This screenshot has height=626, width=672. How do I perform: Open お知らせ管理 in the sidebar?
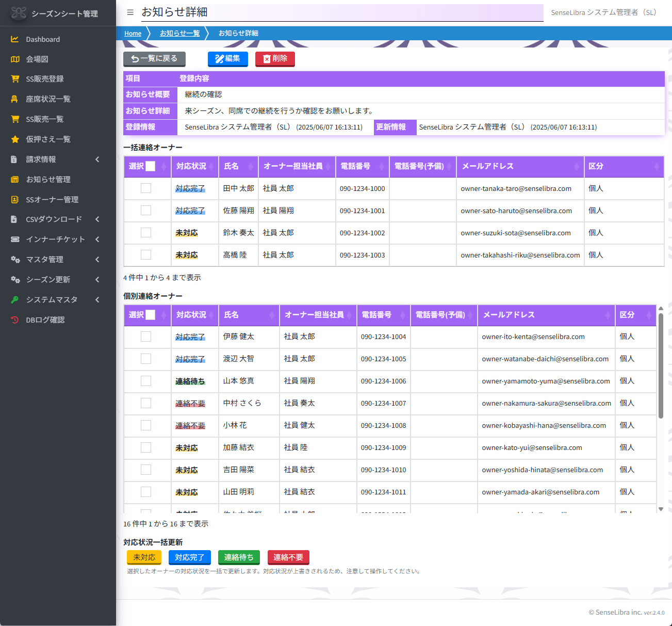(48, 180)
